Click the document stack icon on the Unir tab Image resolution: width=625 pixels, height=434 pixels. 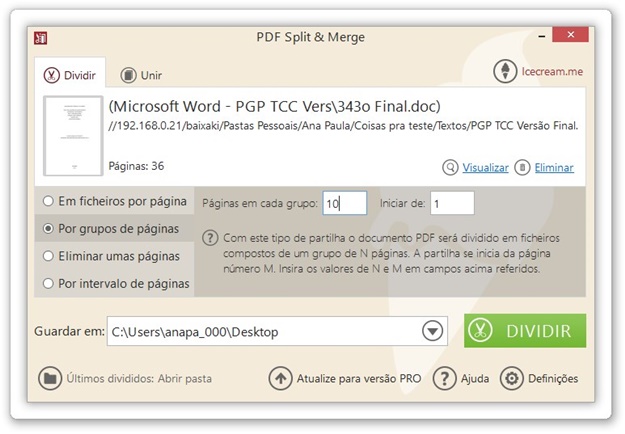(128, 75)
